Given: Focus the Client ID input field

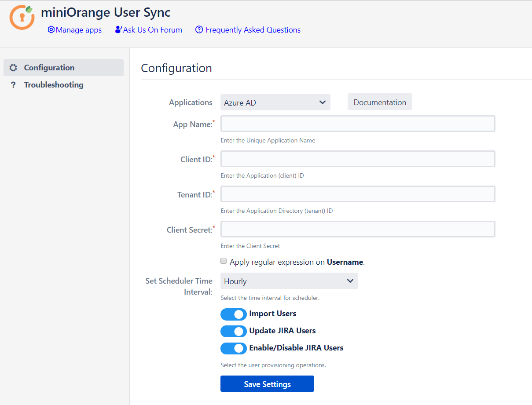Looking at the screenshot, I should click(358, 159).
